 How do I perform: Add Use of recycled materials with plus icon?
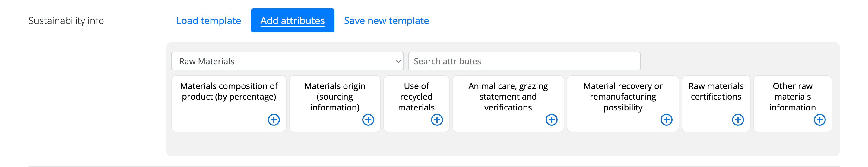[437, 120]
